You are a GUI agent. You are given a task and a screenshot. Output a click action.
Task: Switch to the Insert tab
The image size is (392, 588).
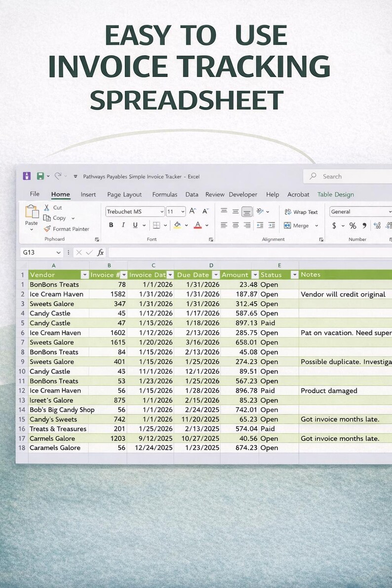[x=88, y=194]
